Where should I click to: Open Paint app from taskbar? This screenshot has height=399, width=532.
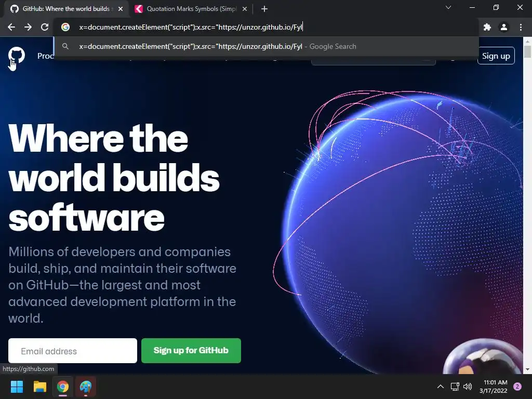(x=86, y=387)
